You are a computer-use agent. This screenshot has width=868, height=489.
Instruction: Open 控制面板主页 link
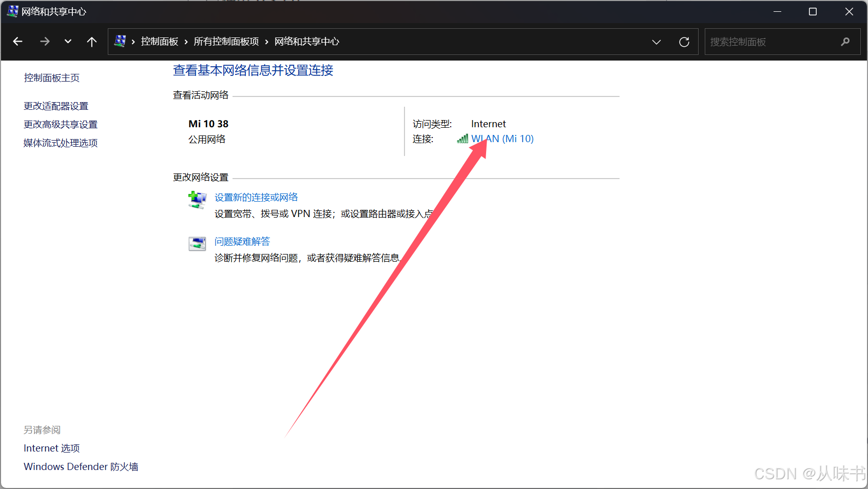tap(52, 78)
